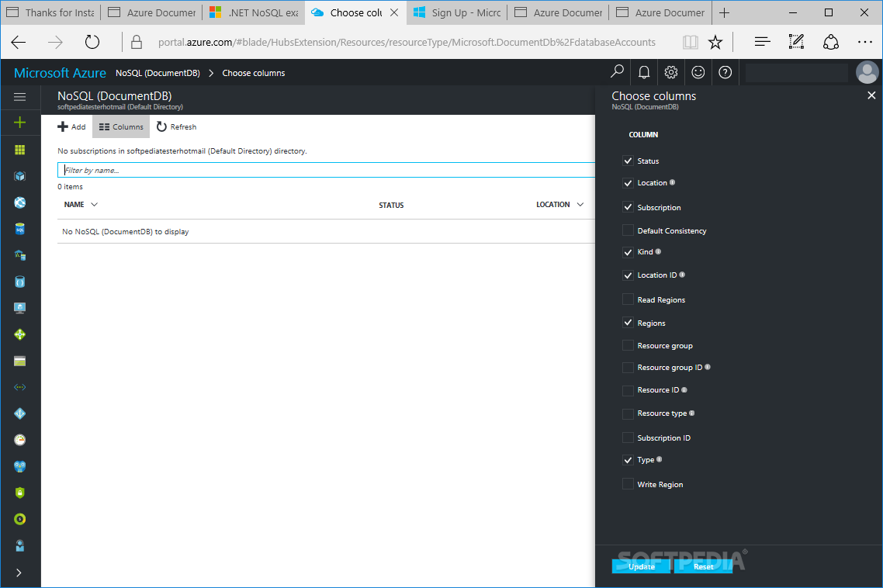Open Azure Active Directory icon in sidebar
Screen dimensions: 883x588
(x=19, y=413)
